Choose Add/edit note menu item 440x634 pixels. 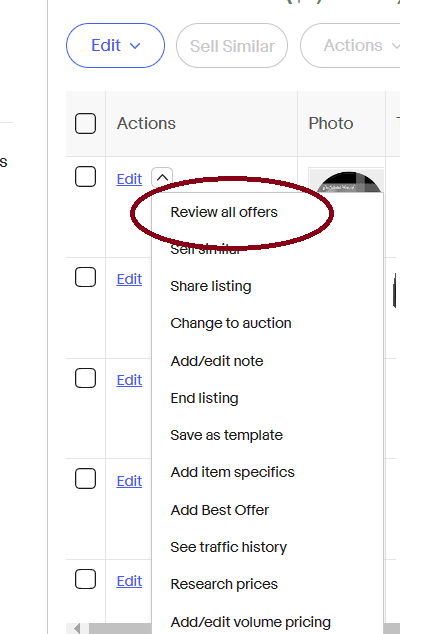pos(217,361)
